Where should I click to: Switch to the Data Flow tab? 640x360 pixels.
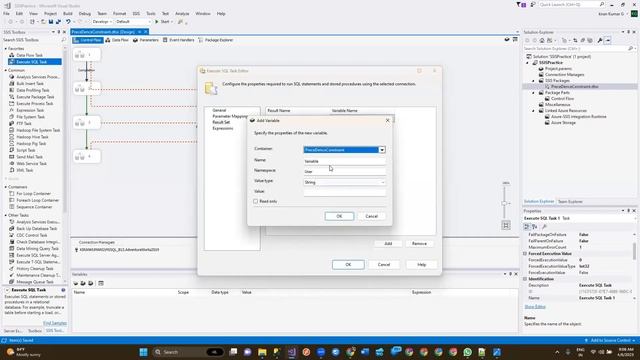117,40
